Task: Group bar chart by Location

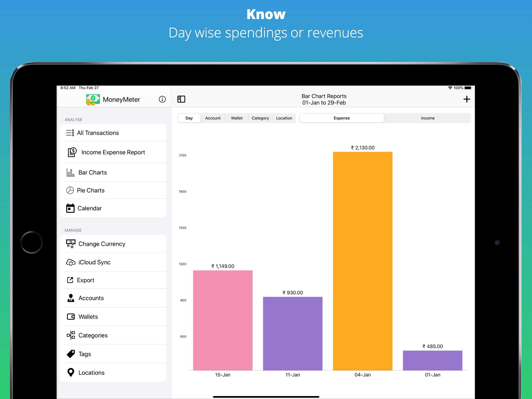Action: (284, 118)
